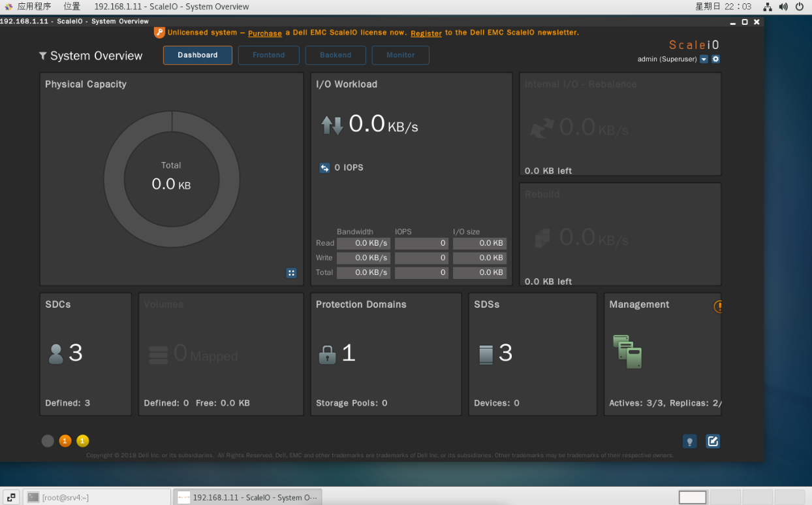Viewport: 812px width, 505px height.
Task: Click the orange alert indicator showing 1
Action: coord(65,441)
